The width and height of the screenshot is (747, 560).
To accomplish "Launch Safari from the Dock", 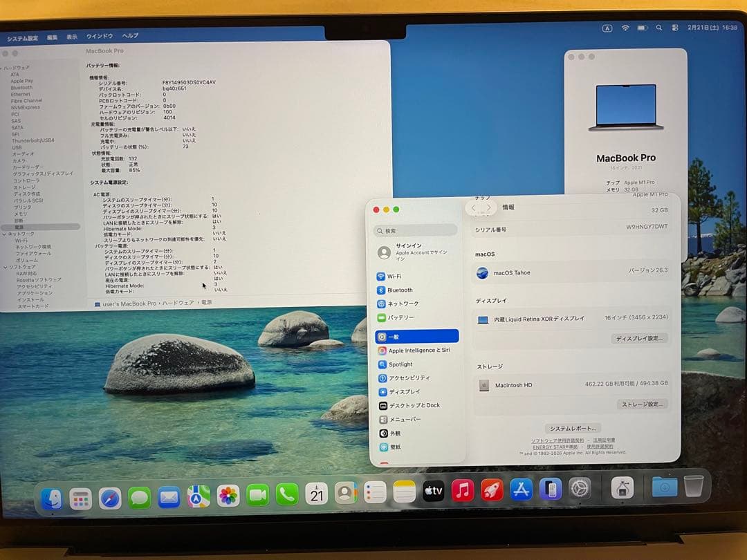I will click(x=110, y=499).
